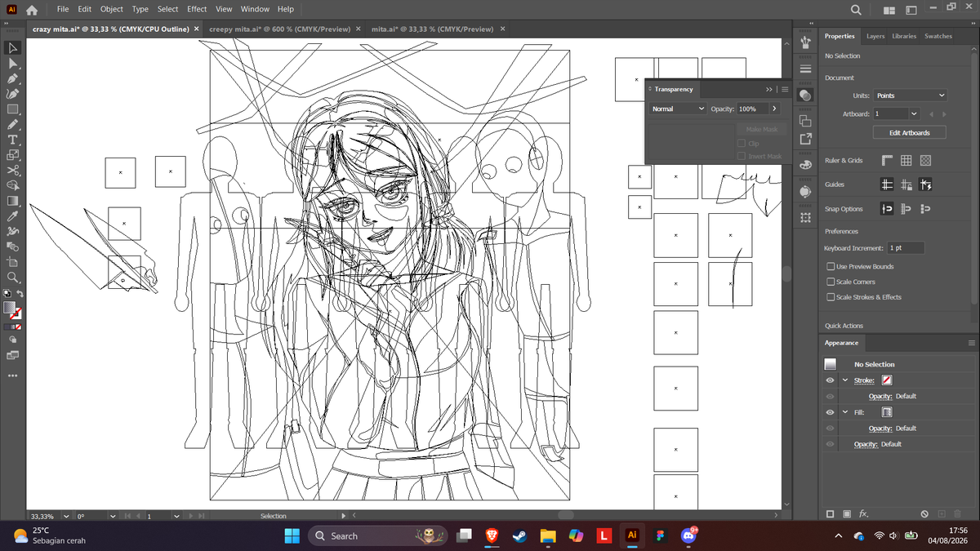Click the Stroke color swatch in Appearance

tap(886, 380)
